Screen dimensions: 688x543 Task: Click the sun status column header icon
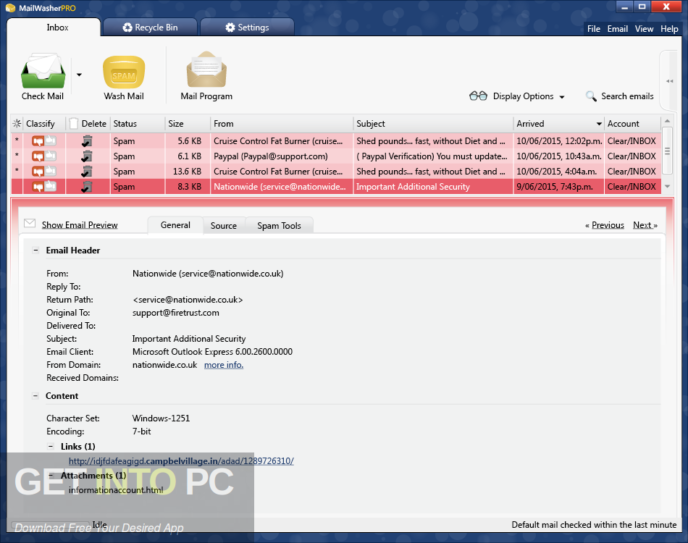[x=17, y=124]
